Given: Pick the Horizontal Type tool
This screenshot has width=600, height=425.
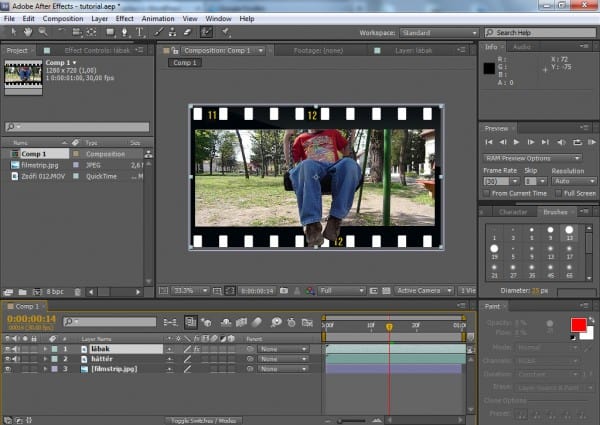Looking at the screenshot, I should 140,32.
